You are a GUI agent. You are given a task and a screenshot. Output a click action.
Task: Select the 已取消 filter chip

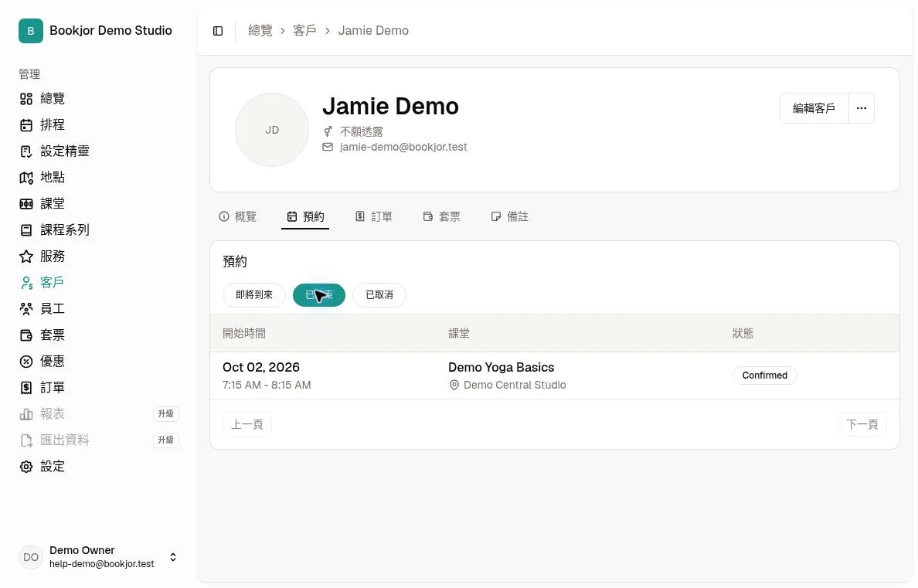(x=379, y=294)
